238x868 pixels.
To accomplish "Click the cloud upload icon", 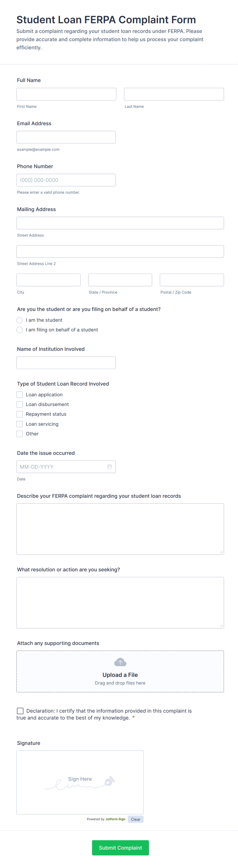I will coord(120,662).
